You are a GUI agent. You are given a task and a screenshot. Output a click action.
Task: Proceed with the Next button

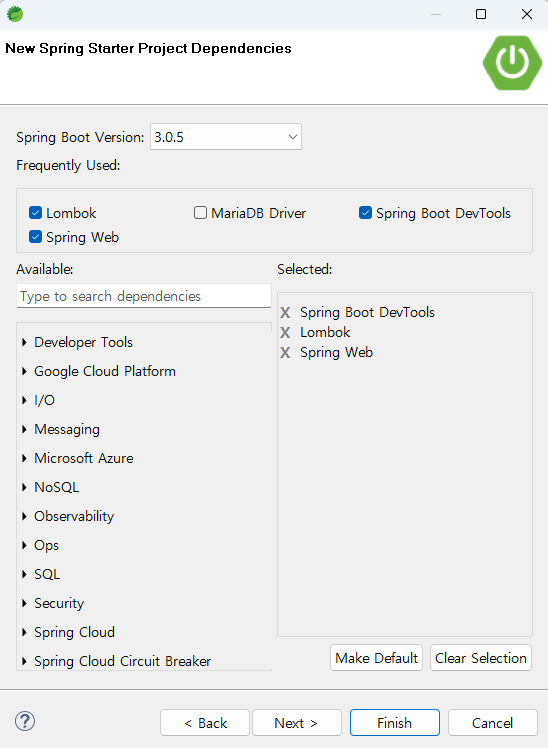pos(297,723)
